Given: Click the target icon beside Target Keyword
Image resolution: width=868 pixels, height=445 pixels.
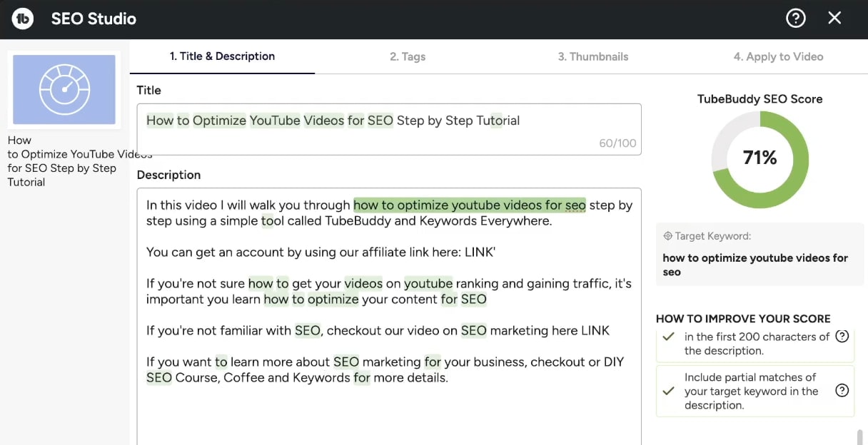Looking at the screenshot, I should 667,236.
